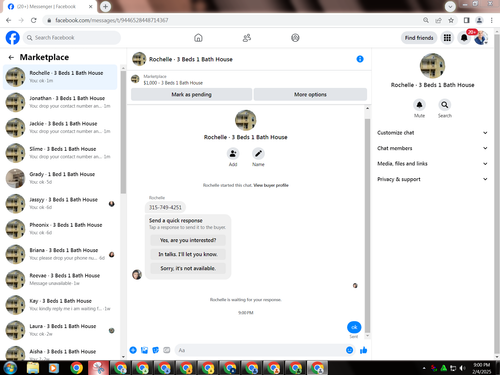Open browser side panel icon
The width and height of the screenshot is (500, 375).
click(467, 20)
